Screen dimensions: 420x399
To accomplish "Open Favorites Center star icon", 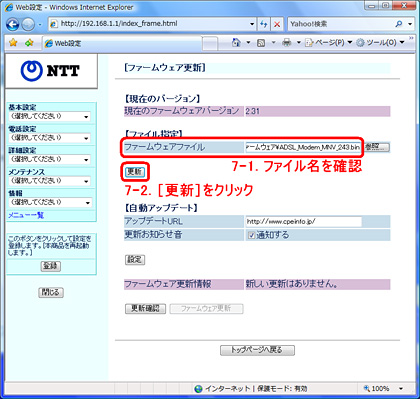I will click(x=13, y=43).
